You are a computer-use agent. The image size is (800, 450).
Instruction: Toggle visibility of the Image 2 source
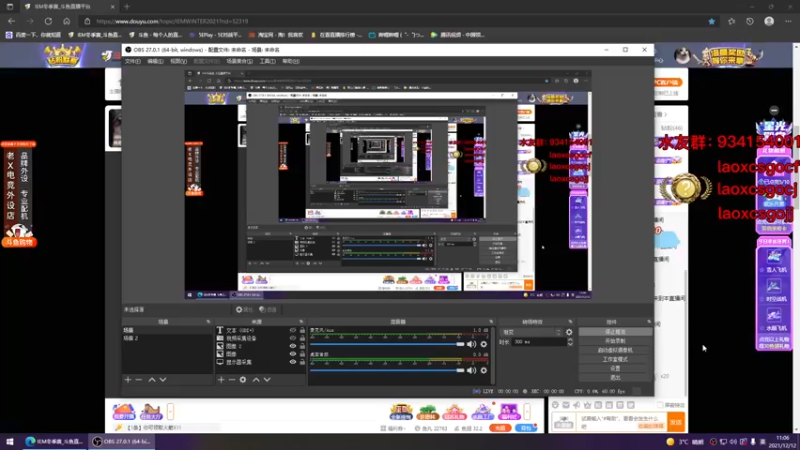coord(292,346)
